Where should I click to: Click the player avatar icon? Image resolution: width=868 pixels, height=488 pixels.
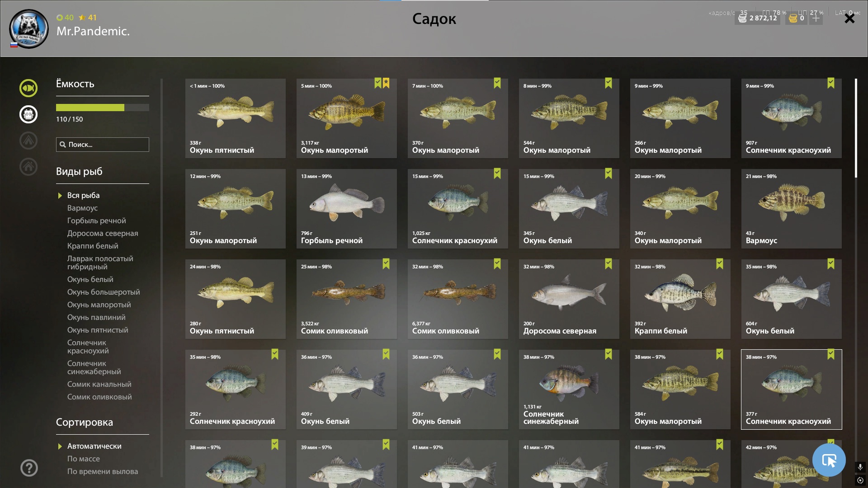pyautogui.click(x=29, y=29)
